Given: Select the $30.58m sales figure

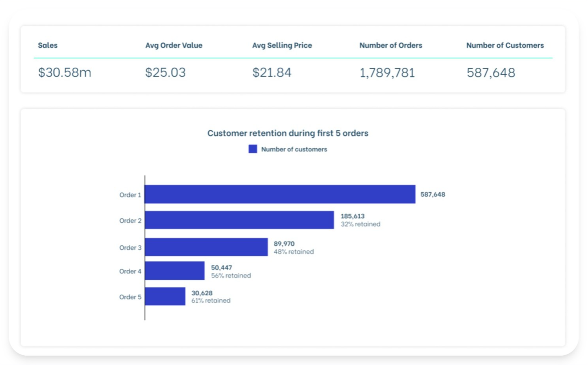Looking at the screenshot, I should [x=64, y=72].
